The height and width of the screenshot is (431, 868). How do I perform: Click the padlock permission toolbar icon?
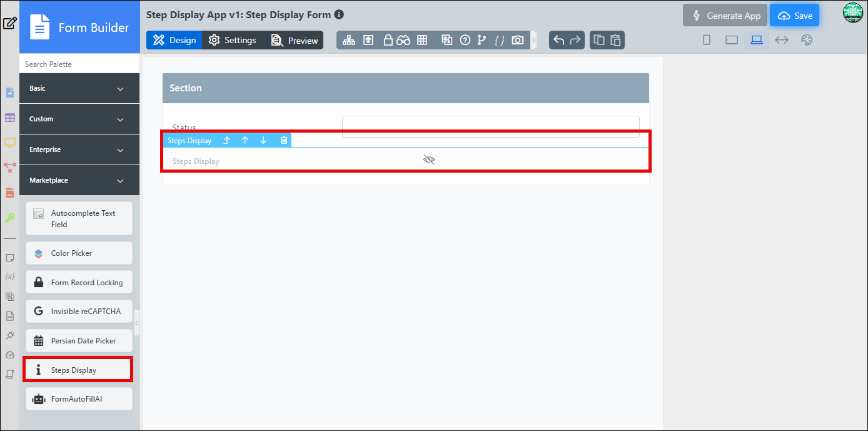tap(388, 40)
